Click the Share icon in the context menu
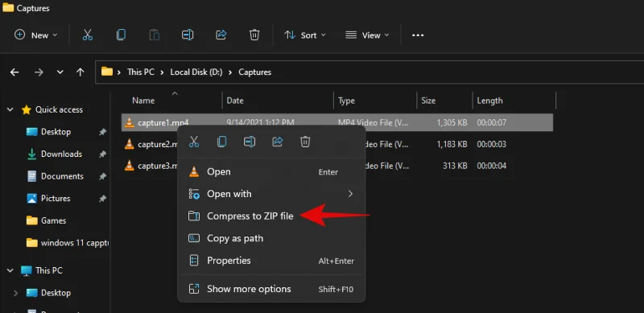644x313 pixels. point(277,142)
